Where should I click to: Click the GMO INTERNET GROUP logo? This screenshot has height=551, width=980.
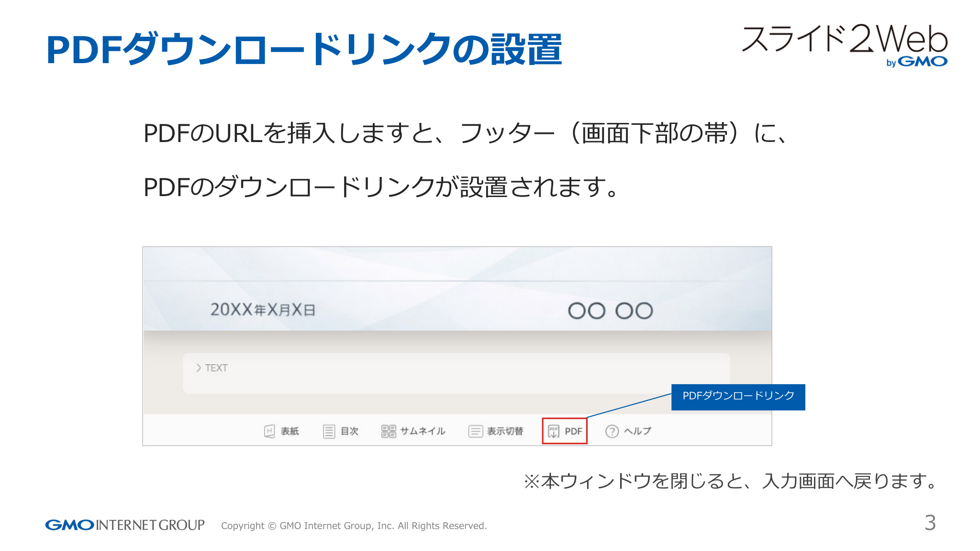pos(124,525)
